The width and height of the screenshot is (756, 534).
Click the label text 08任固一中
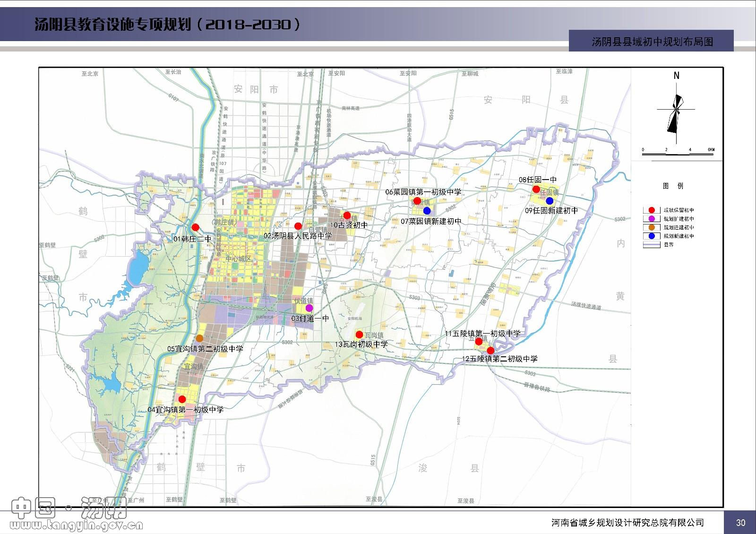tap(538, 180)
